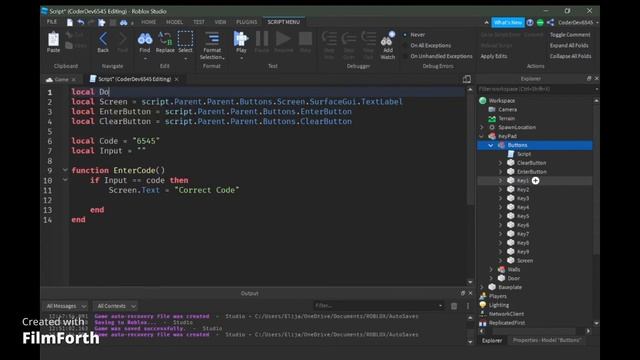Screen dimensions: 640x360
Task: Switch to the VIEW ribbon tab
Action: [x=220, y=22]
